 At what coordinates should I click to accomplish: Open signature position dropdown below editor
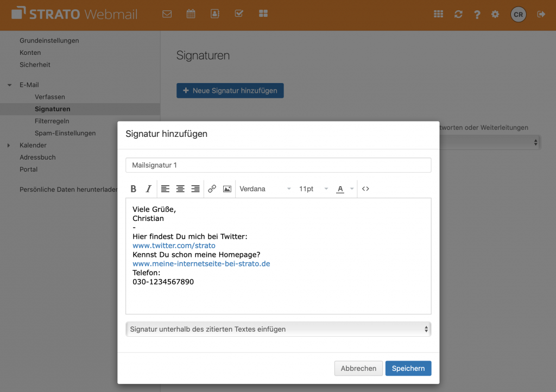click(x=279, y=329)
